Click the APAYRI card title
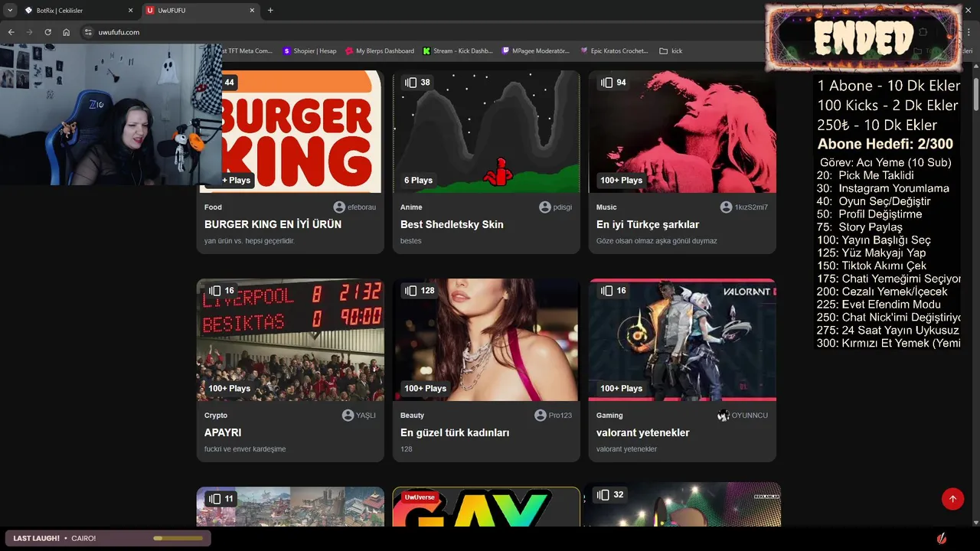The height and width of the screenshot is (551, 980). click(x=223, y=432)
